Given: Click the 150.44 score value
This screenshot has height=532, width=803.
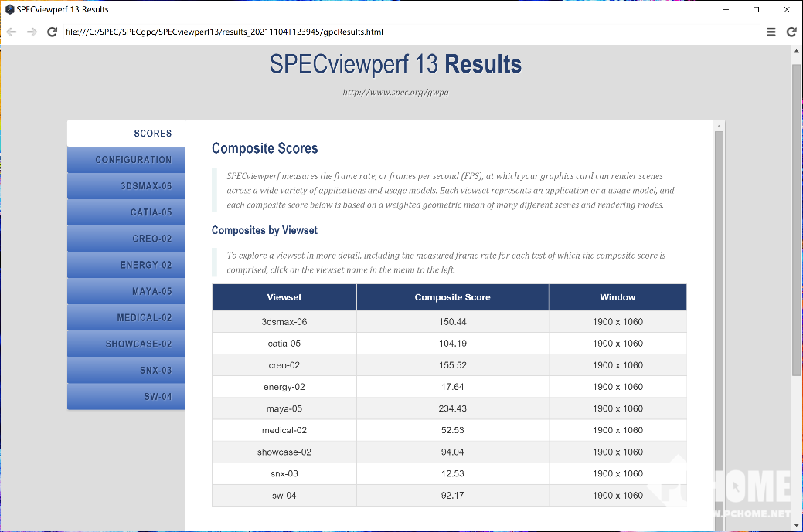Looking at the screenshot, I should pos(453,322).
